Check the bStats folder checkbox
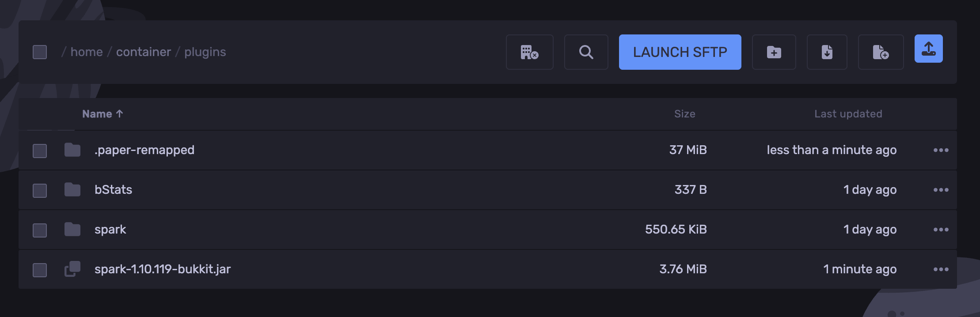 (x=40, y=190)
